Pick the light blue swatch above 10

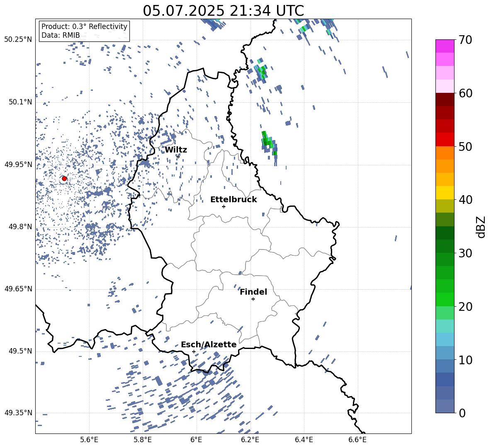coord(445,339)
